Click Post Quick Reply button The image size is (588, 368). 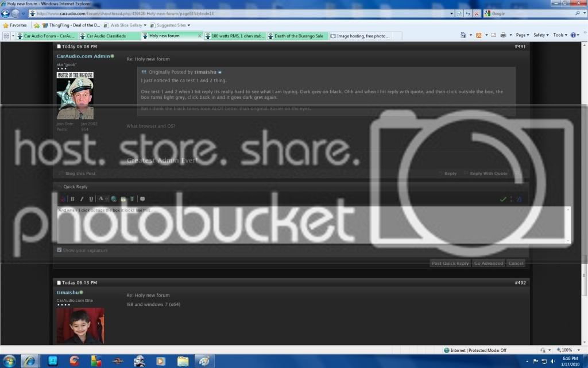point(450,263)
